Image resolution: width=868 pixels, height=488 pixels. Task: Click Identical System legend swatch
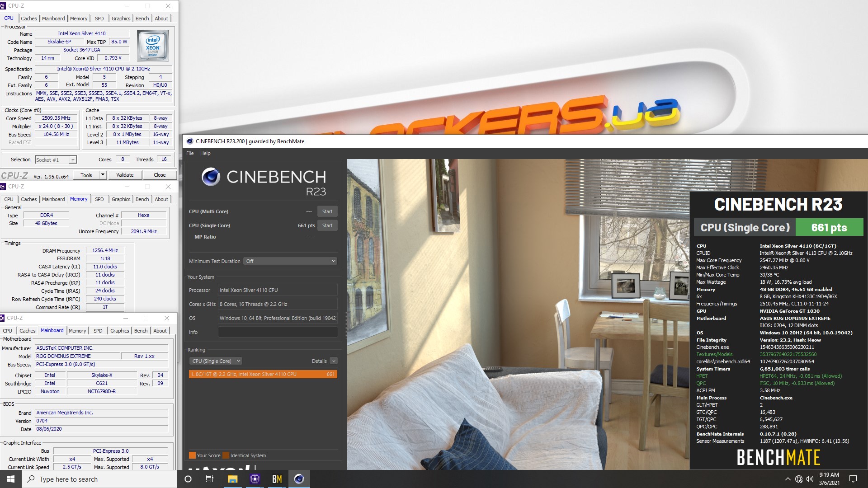point(226,455)
